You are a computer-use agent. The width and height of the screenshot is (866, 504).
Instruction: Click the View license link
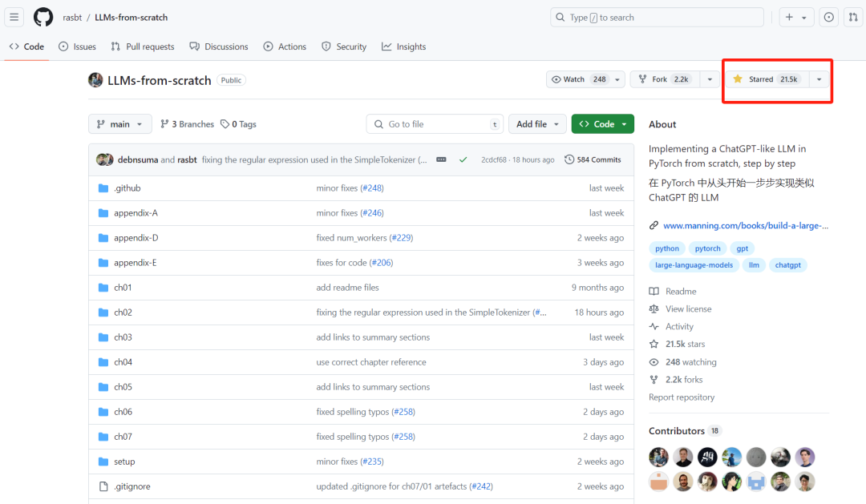pyautogui.click(x=688, y=309)
